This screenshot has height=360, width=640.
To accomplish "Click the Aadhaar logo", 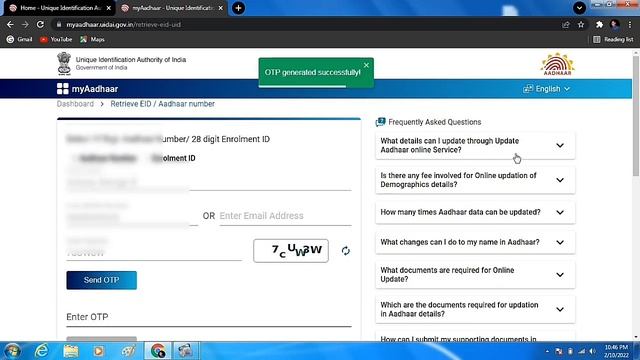I will click(558, 64).
